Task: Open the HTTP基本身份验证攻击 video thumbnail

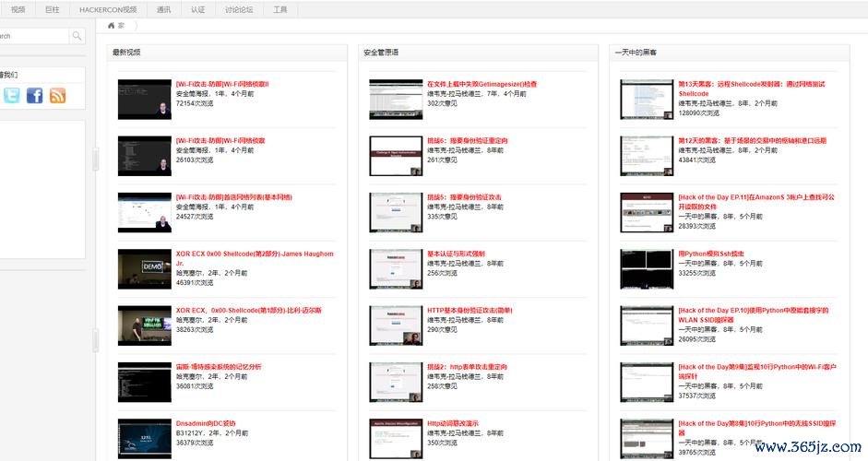Action: point(396,325)
